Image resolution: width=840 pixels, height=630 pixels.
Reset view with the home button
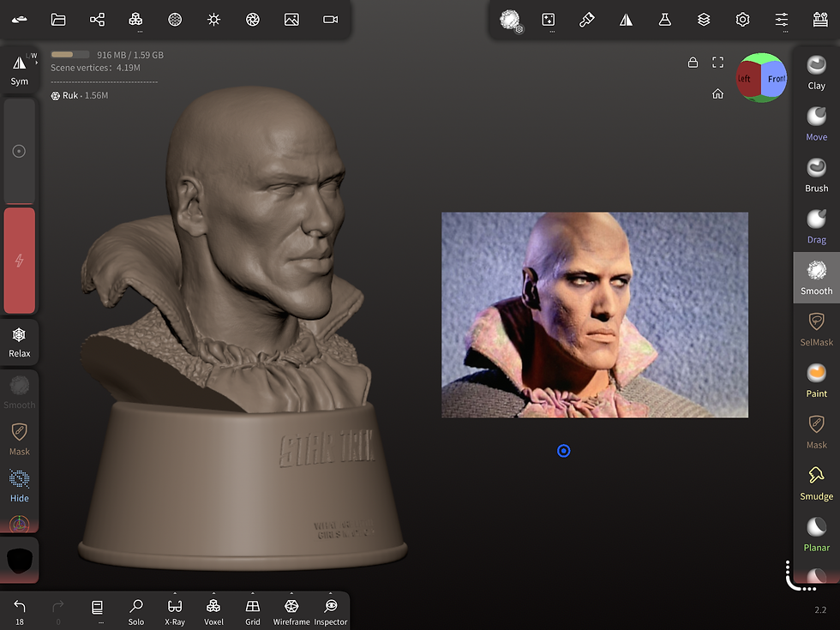click(x=718, y=94)
